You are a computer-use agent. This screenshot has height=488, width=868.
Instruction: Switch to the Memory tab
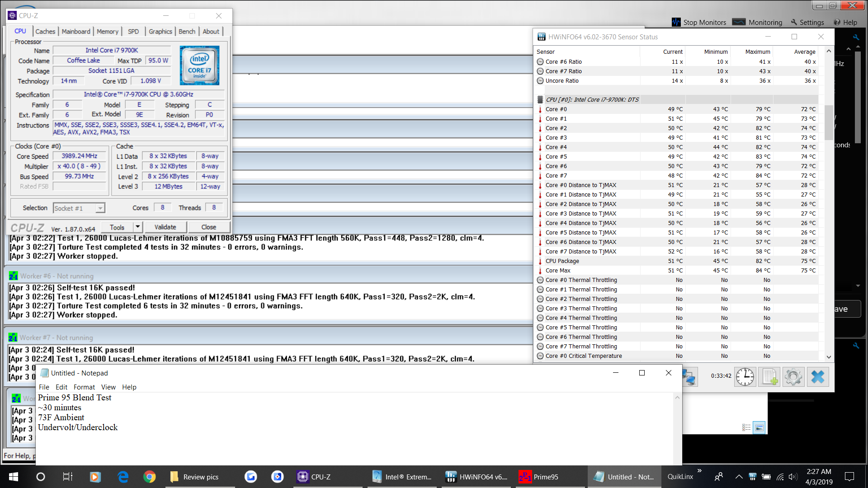tap(108, 31)
